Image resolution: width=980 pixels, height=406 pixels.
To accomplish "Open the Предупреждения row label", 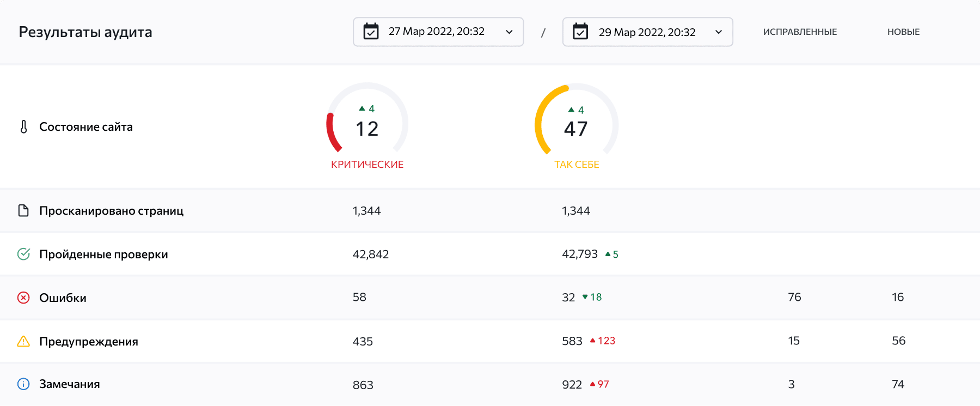I will (x=89, y=342).
